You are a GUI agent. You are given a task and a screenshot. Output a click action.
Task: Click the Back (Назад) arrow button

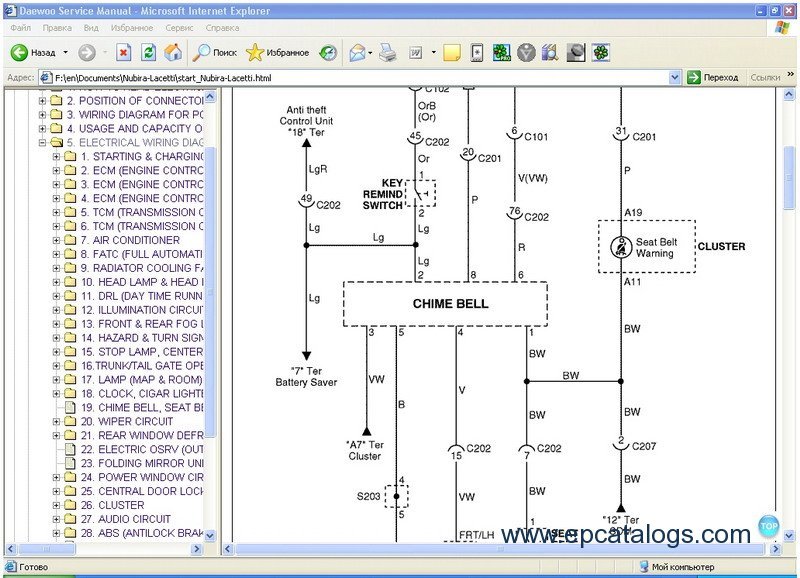[19, 52]
